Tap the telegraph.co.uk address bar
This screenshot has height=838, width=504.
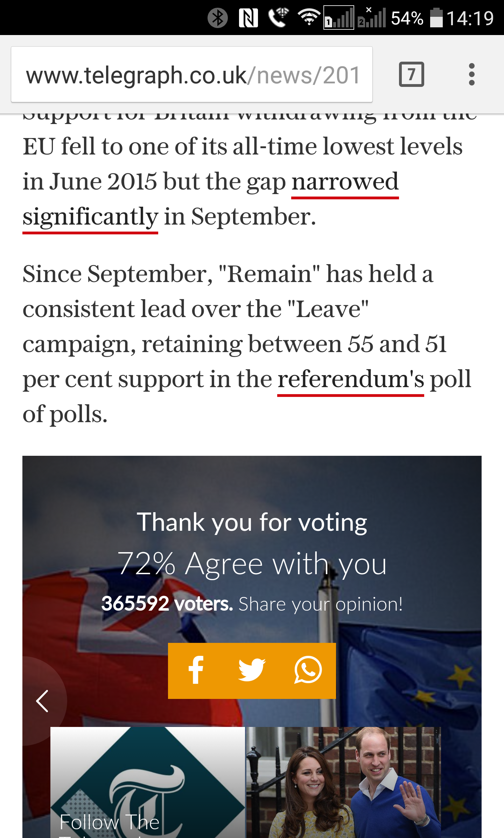coord(192,75)
